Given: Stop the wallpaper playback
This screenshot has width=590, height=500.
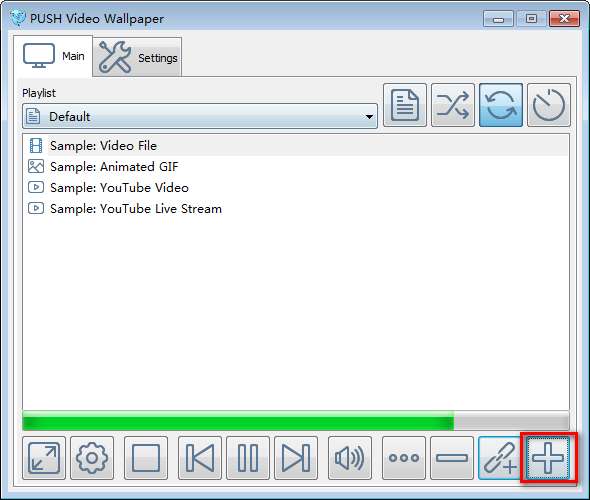Looking at the screenshot, I should 146,458.
